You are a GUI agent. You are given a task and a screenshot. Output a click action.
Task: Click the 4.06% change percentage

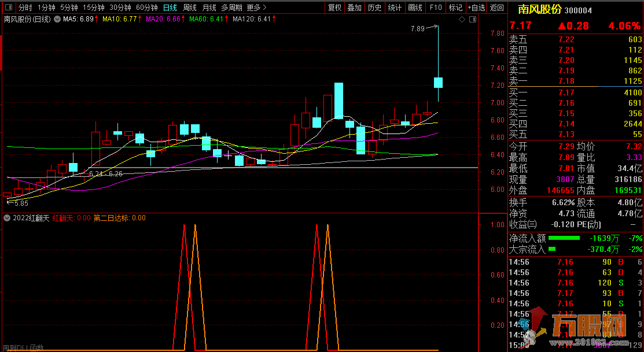(625, 26)
